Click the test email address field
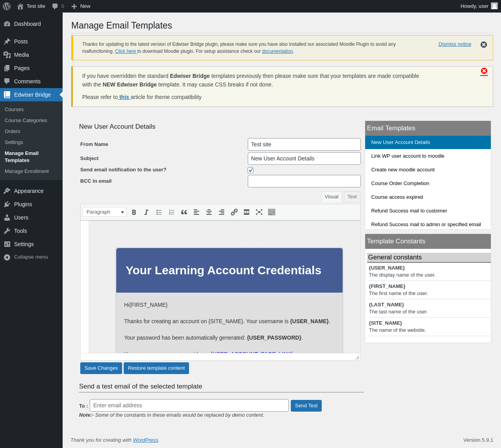The image size is (501, 448). tap(189, 405)
